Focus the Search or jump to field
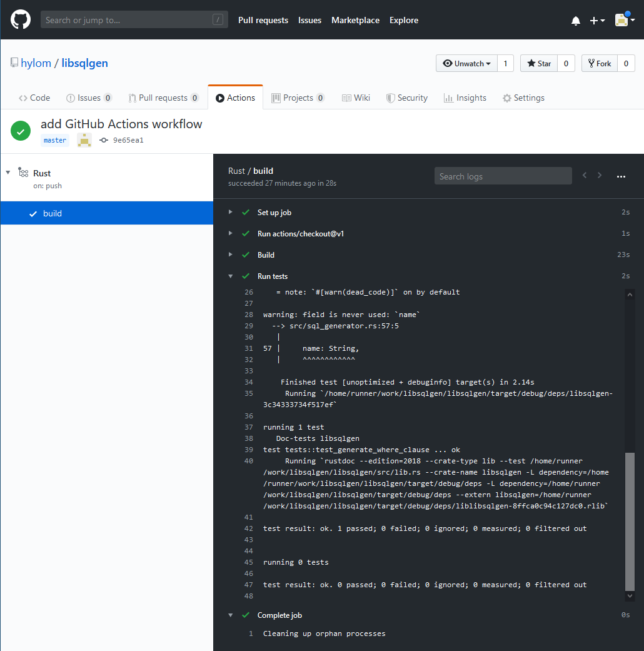 click(134, 20)
